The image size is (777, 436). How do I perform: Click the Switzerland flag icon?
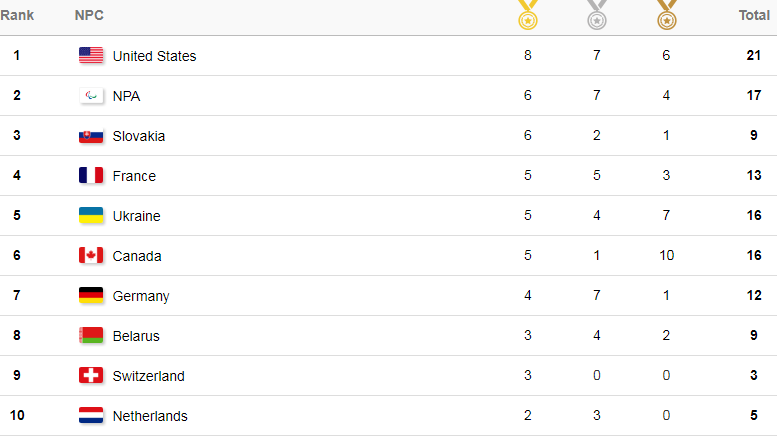click(x=91, y=376)
